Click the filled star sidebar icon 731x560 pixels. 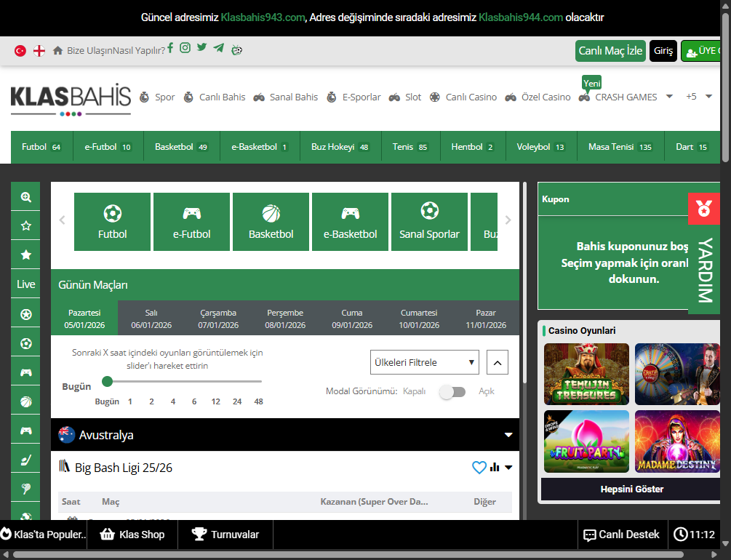click(25, 255)
